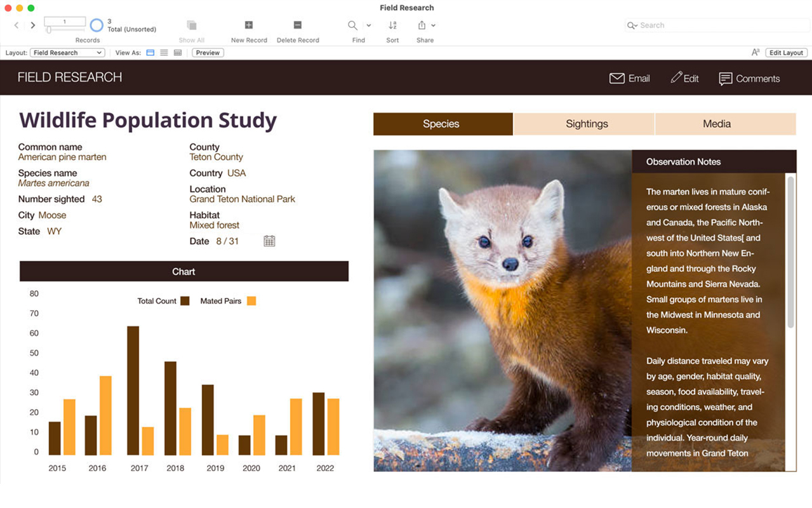Click the Delete Record icon
Viewport: 812px width, 508px height.
297,25
